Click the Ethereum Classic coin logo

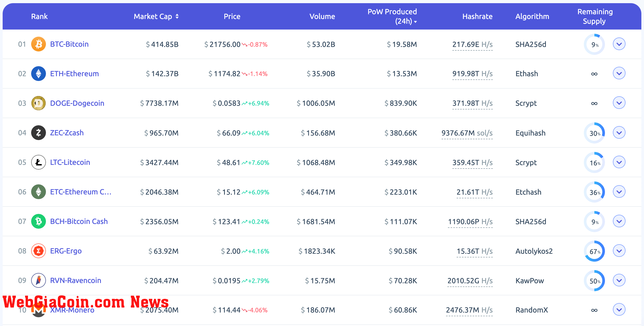[x=39, y=192]
